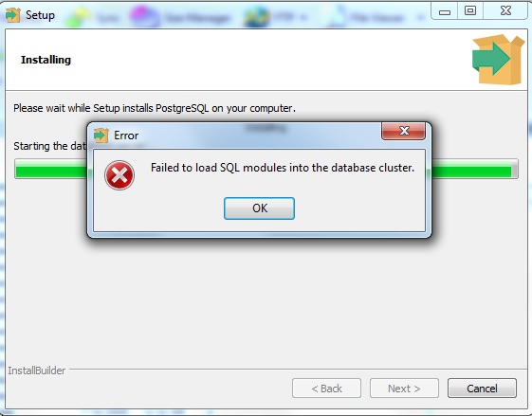
Task: Click the InstallBuilder label
Action: 37,371
